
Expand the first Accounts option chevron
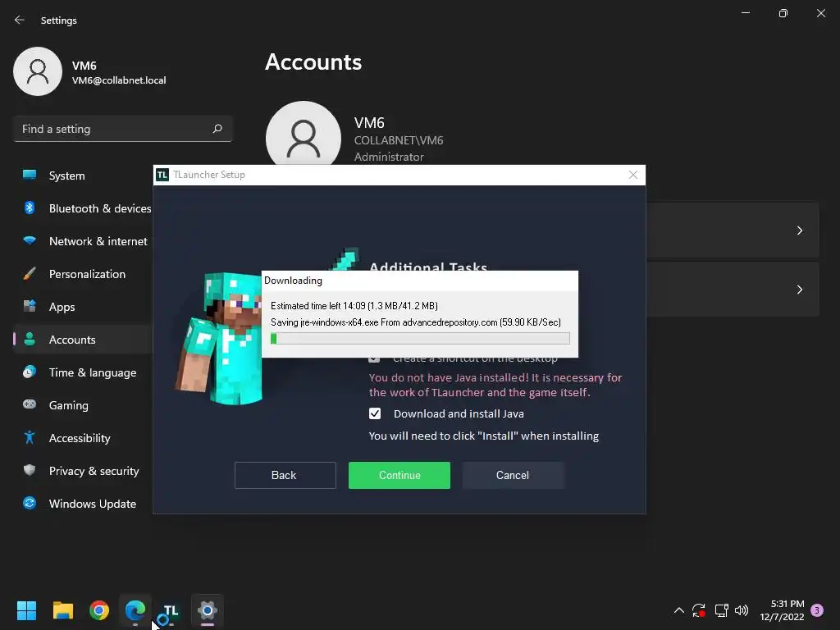(x=799, y=231)
